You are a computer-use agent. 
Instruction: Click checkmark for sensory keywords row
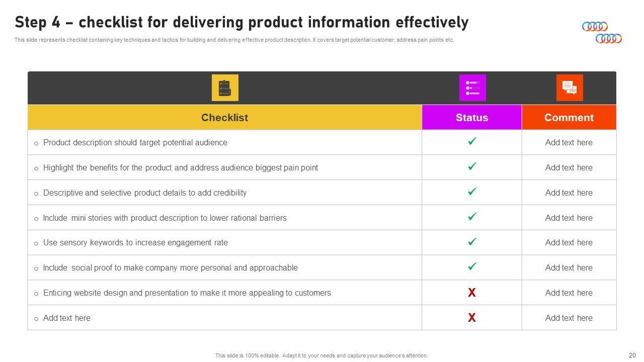(472, 242)
